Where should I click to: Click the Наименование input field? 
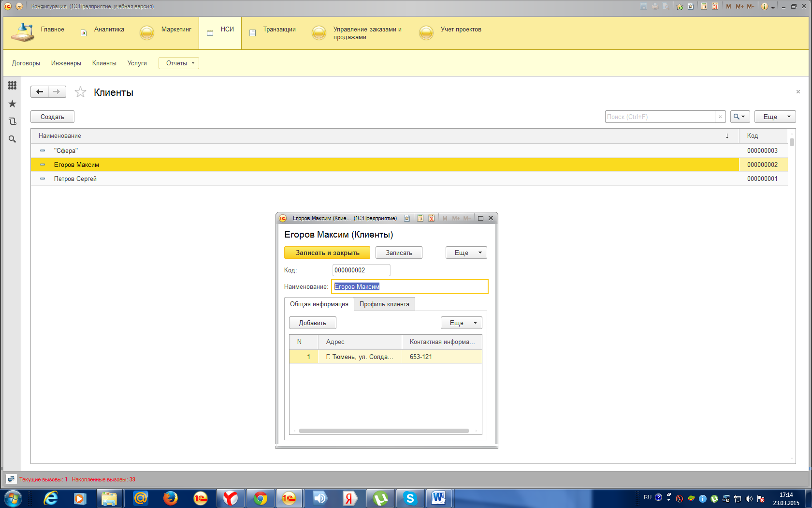[x=410, y=286]
